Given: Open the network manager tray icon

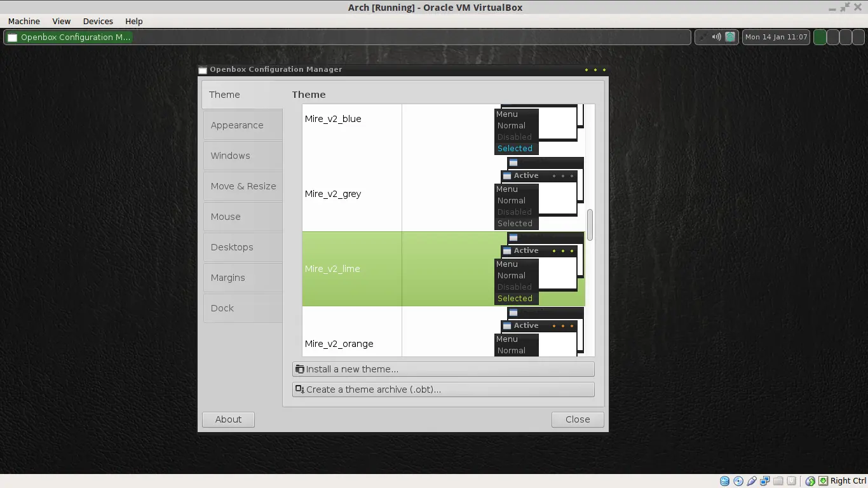Looking at the screenshot, I should point(731,37).
